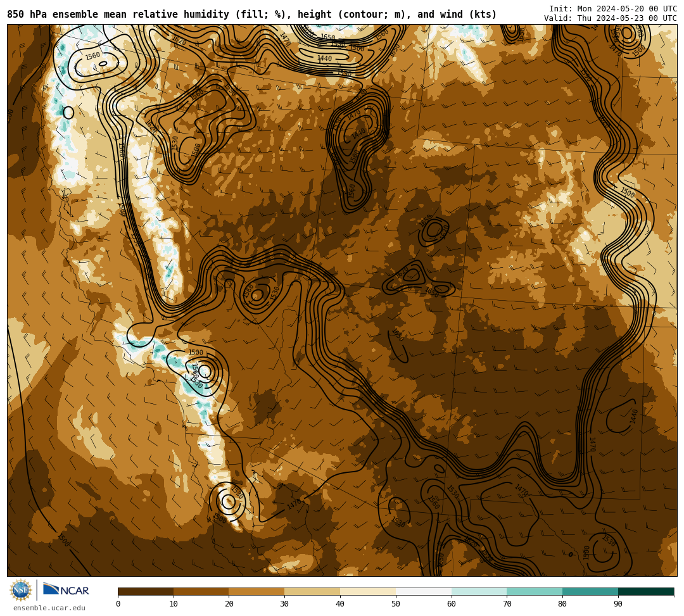Click the 1560 contour label at top left
Screen dimensions: 684x616
(x=92, y=56)
